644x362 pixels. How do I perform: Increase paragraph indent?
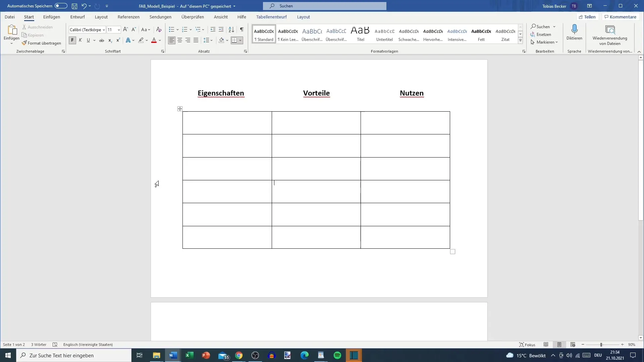[221, 29]
